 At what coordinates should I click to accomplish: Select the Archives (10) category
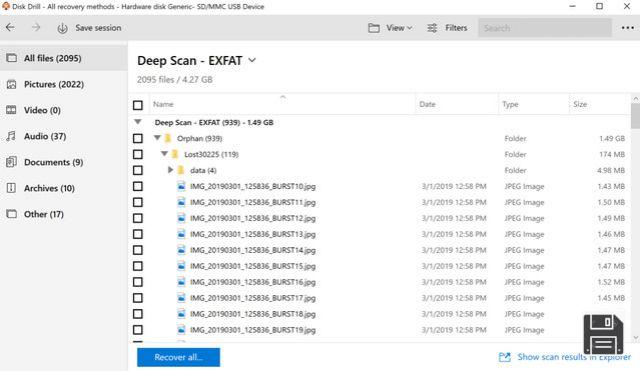tap(64, 188)
